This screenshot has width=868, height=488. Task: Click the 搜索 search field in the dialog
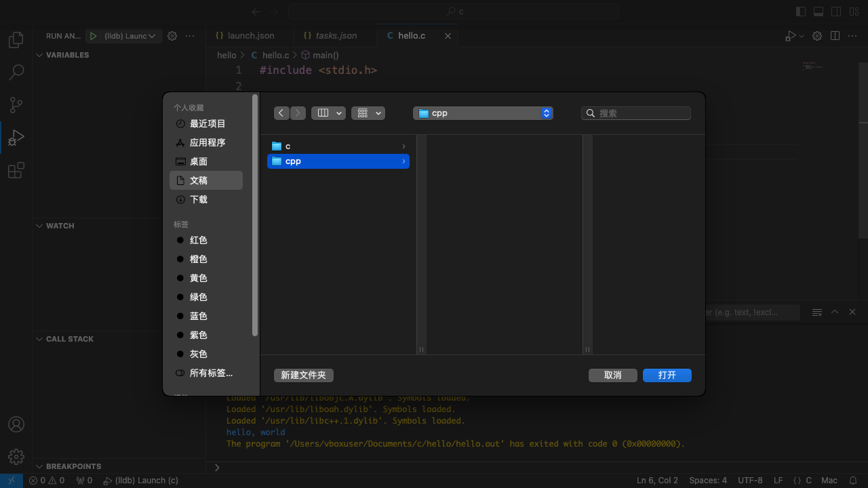click(x=636, y=113)
